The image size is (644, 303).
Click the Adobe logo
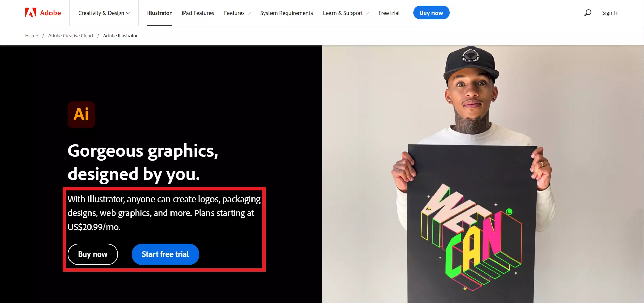(x=42, y=13)
